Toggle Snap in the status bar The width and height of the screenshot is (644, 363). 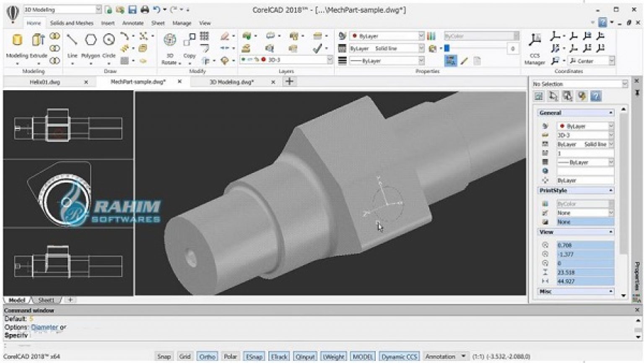pos(164,356)
